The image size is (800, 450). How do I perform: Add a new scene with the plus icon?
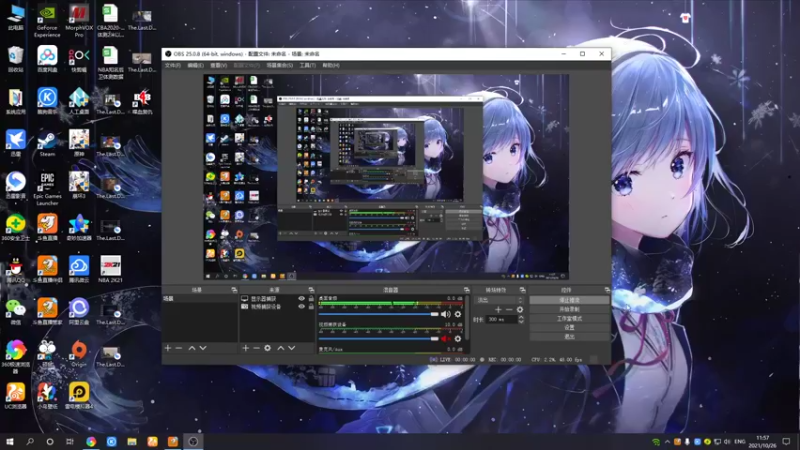168,348
